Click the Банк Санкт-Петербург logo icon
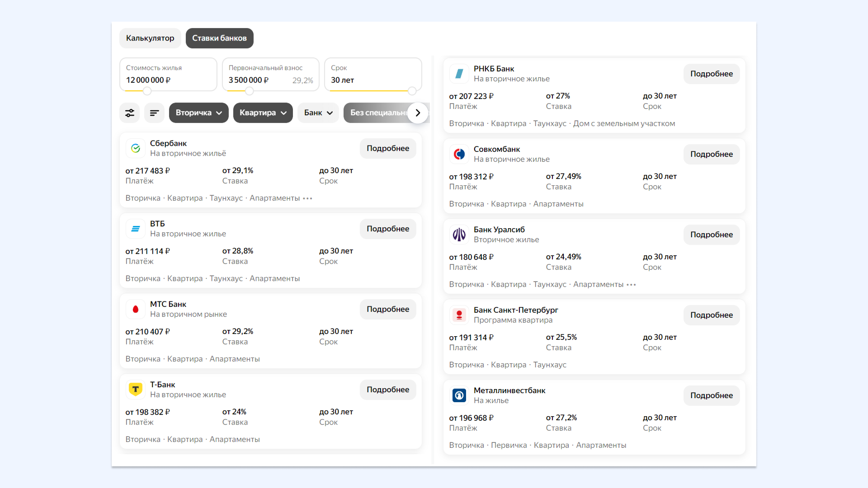868x488 pixels. (x=459, y=315)
